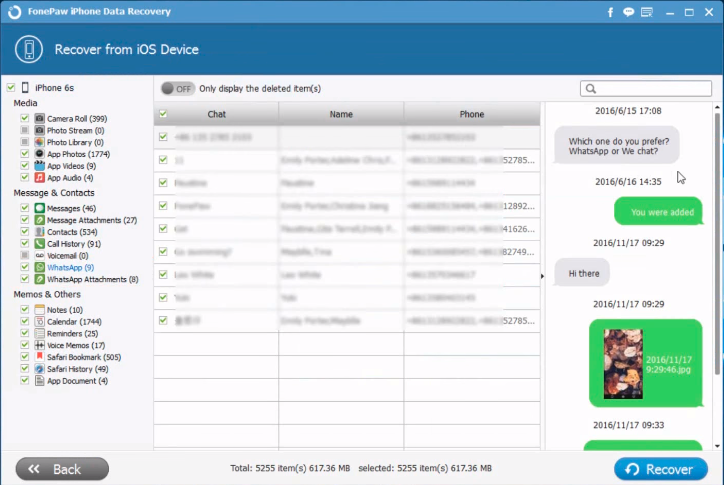Open Safari Bookmark (505) category

pos(84,357)
